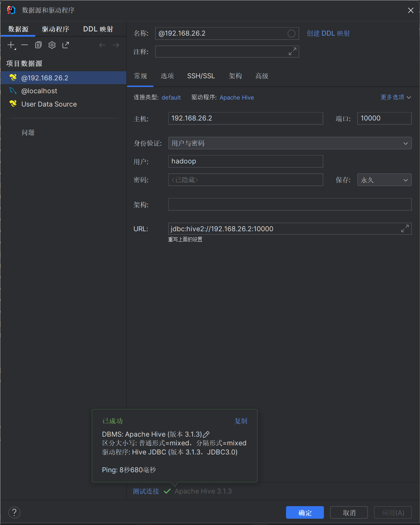
Task: Click the Hive icon beside @192.168.26.2
Action: [x=13, y=77]
